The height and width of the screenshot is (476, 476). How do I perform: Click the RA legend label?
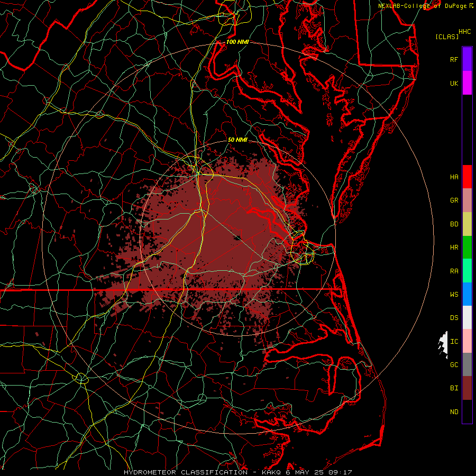point(454,271)
